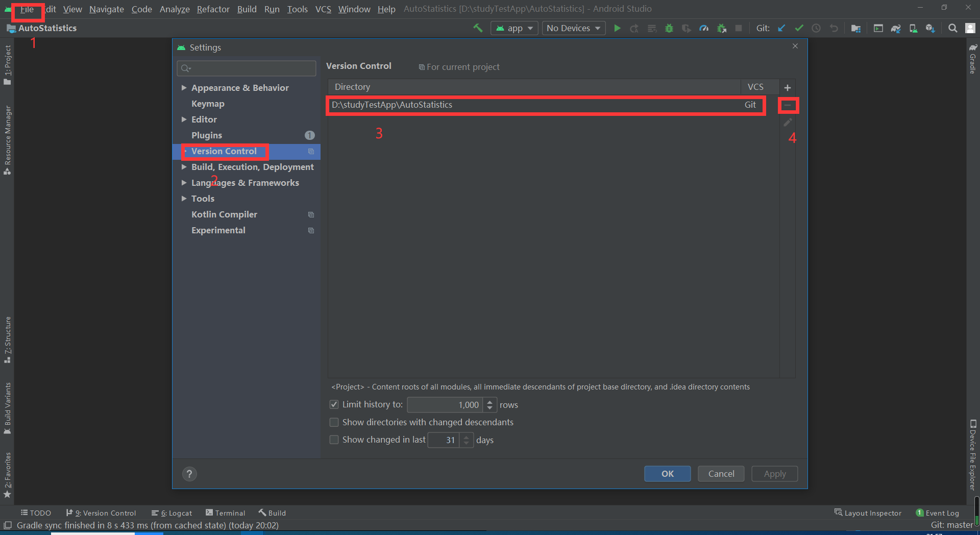Select Plugins in settings list
Screen dimensions: 980x535
207,135
